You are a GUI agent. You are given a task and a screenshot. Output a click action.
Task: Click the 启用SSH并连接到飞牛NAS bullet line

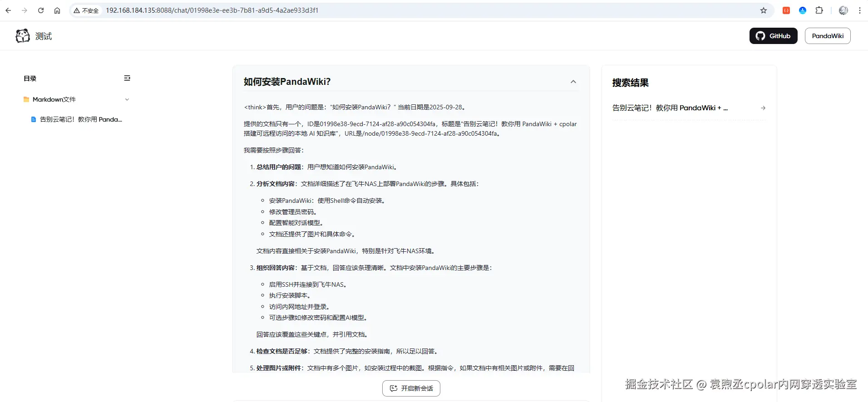(308, 284)
